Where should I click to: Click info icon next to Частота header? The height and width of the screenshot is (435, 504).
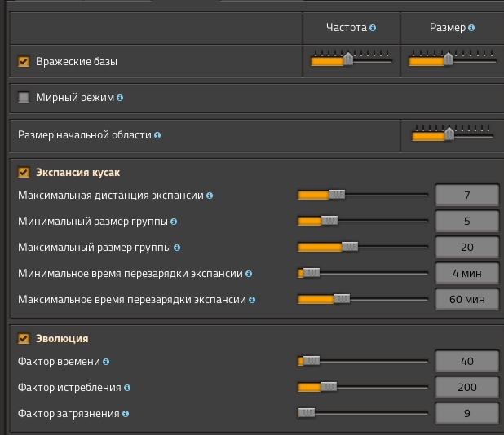[373, 28]
